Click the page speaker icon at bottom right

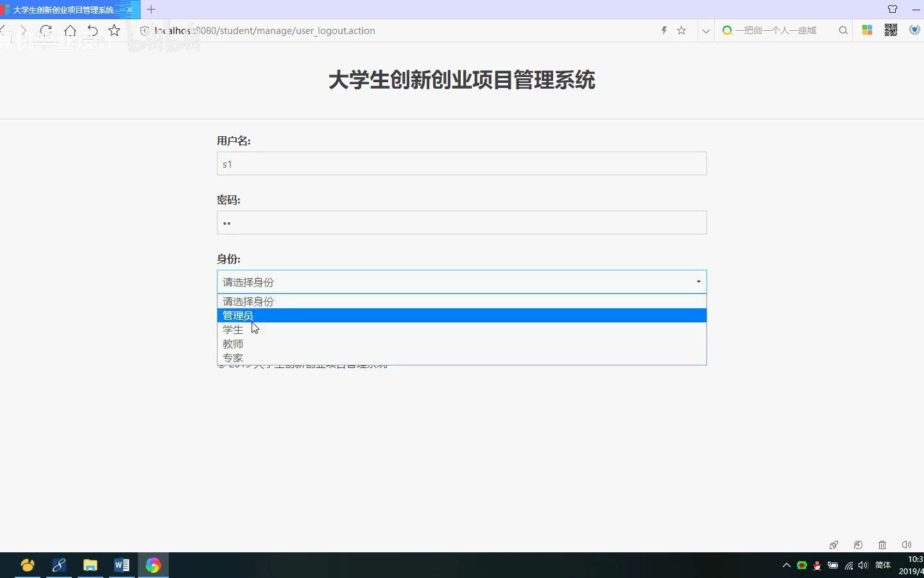coord(906,545)
